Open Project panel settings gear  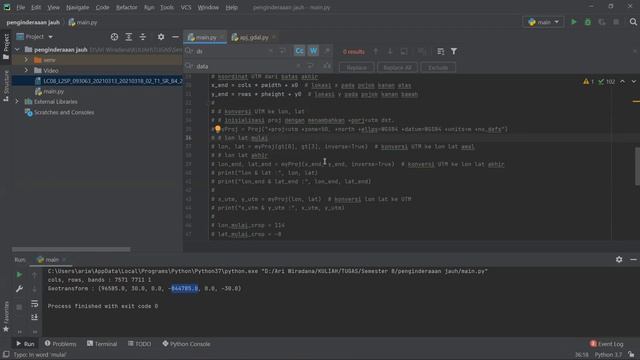point(161,37)
